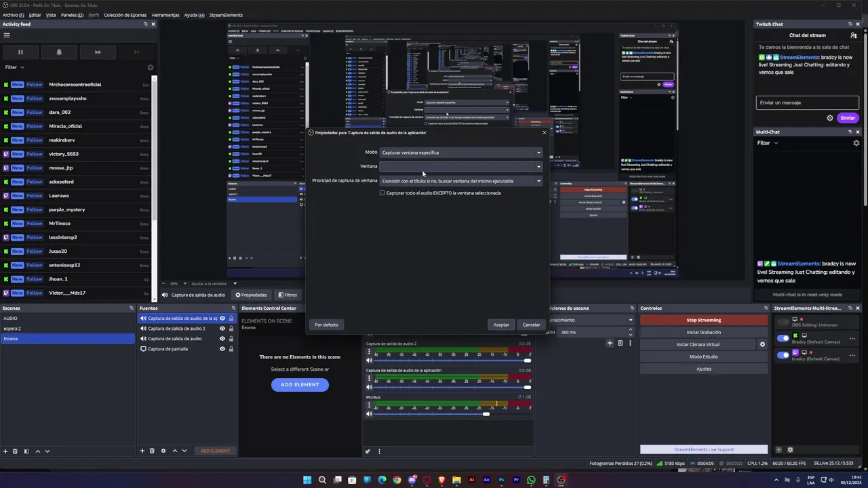Viewport: 868px width, 488px height.
Task: Delete selected scene with trash icon
Action: [16, 451]
